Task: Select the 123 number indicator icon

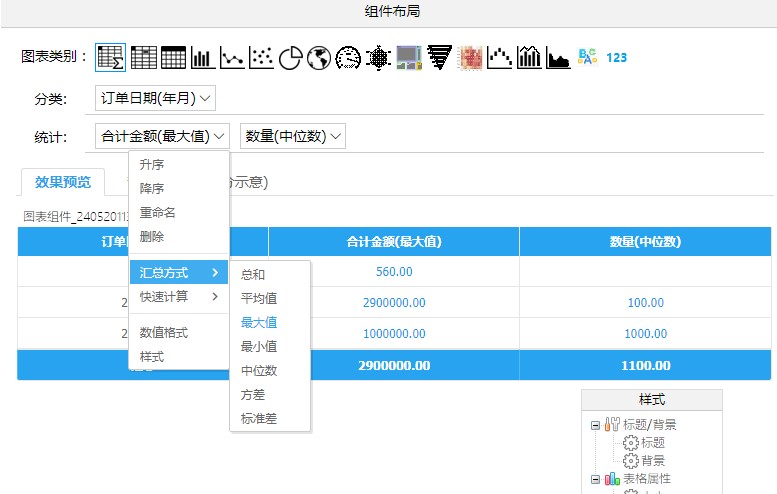Action: (617, 58)
